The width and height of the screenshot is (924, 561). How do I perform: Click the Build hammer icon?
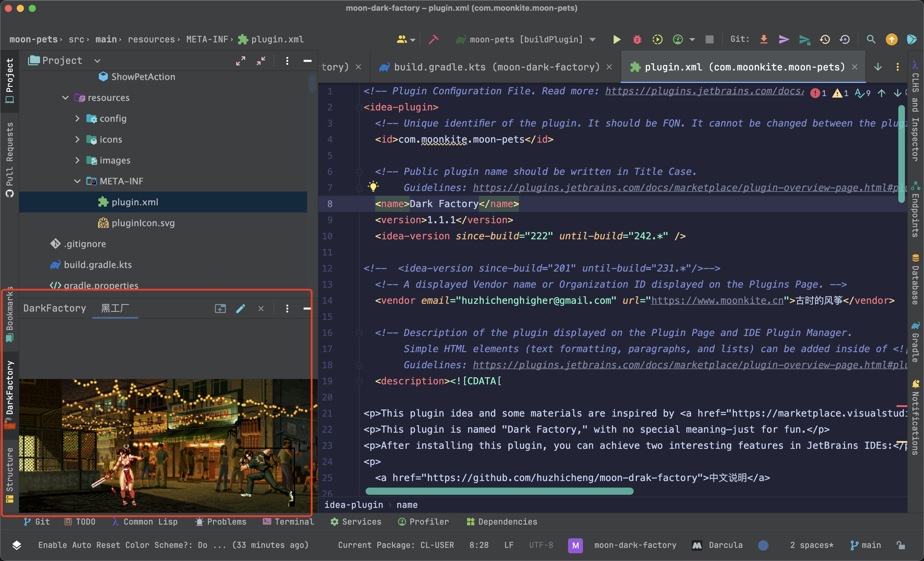coord(434,39)
